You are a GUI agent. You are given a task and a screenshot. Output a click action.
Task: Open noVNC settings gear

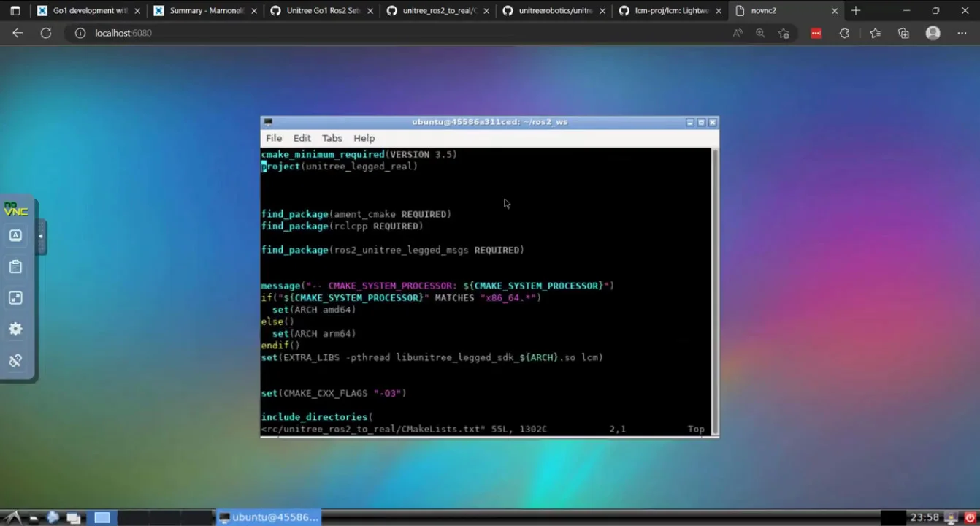[15, 329]
